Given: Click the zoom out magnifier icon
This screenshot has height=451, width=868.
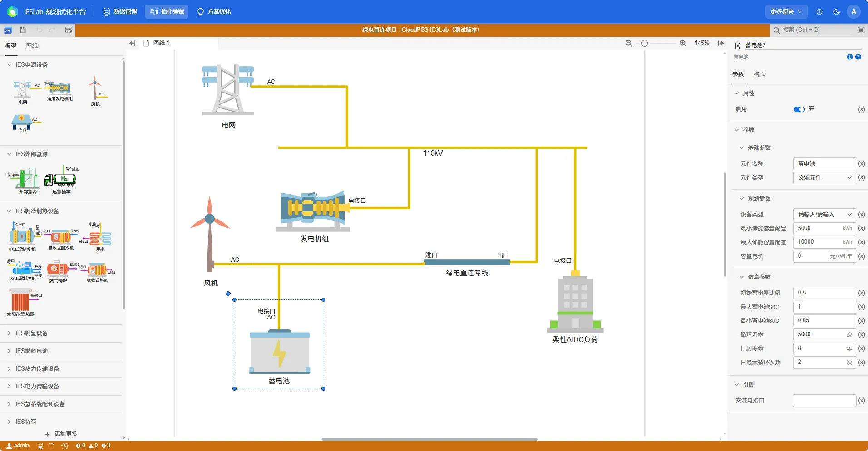Looking at the screenshot, I should click(629, 43).
